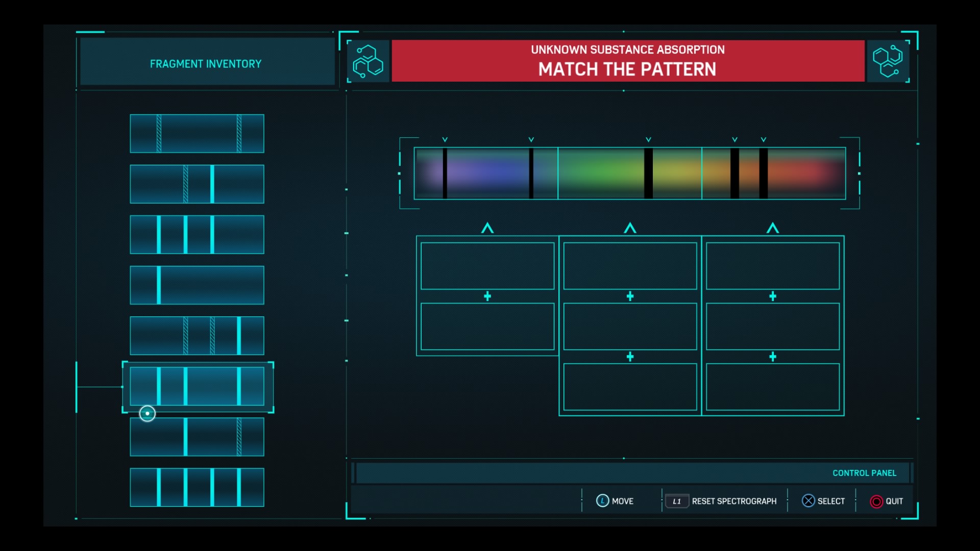Click the orange-red section of the spectrum
This screenshot has width=980, height=551.
[x=774, y=173]
